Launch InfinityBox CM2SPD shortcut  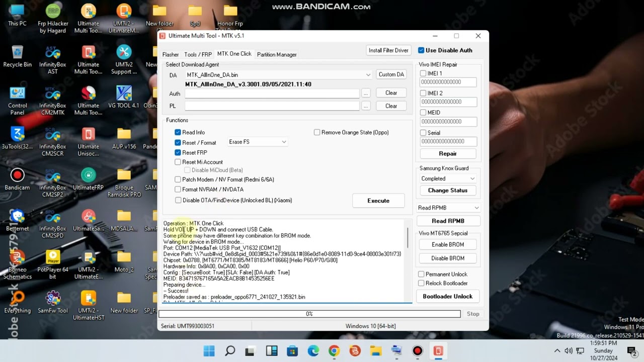coord(53,224)
